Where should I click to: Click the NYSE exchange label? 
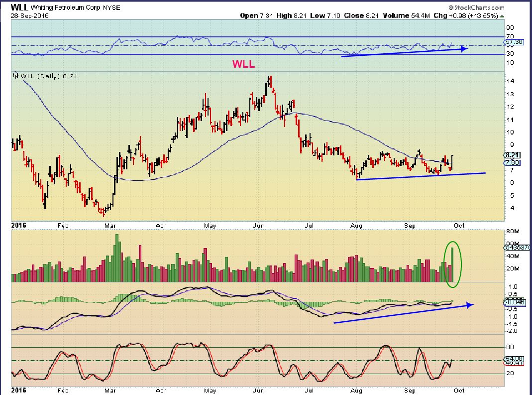(x=111, y=7)
